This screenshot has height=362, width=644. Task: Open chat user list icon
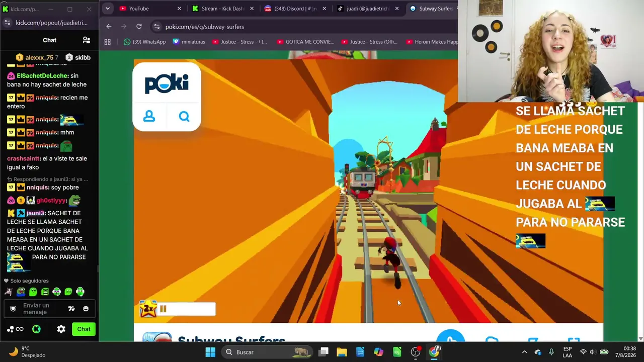point(87,40)
